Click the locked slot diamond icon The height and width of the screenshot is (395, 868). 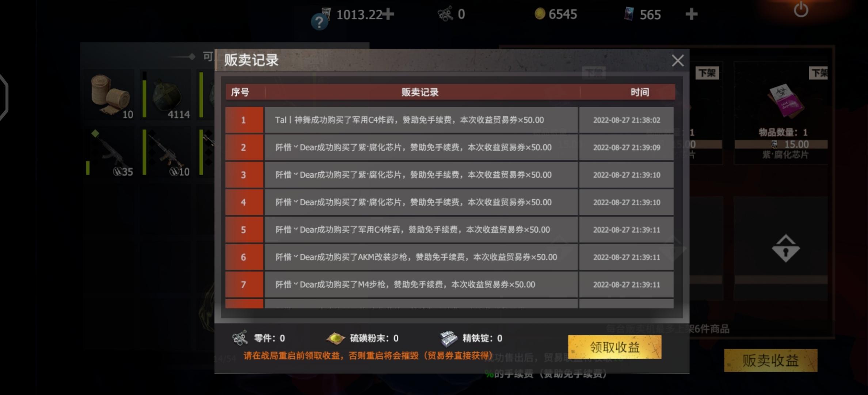click(785, 248)
